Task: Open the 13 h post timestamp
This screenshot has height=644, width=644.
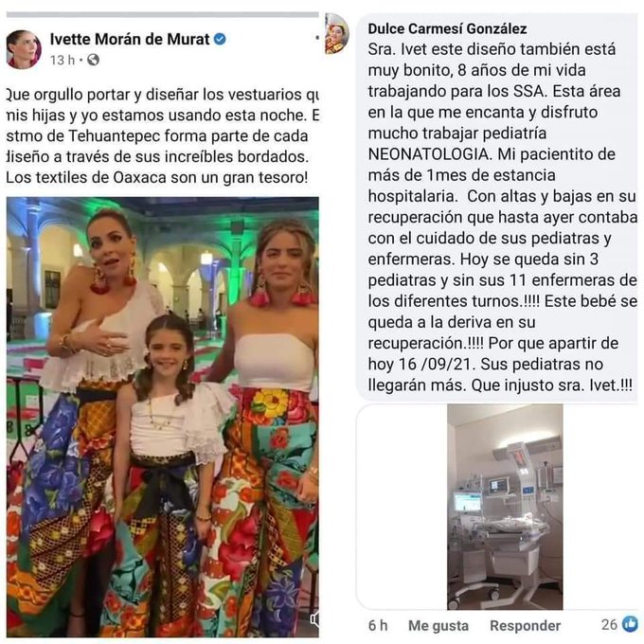Action: coord(63,61)
